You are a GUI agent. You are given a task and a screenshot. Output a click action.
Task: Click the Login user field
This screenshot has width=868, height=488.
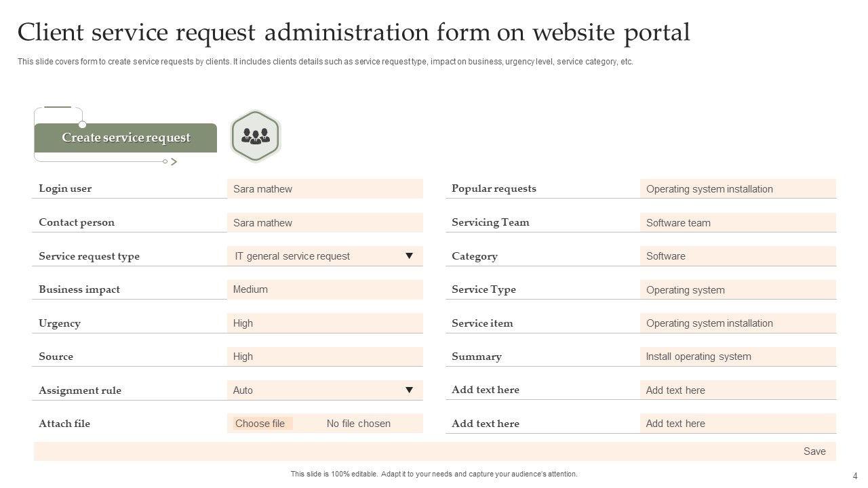pos(325,189)
